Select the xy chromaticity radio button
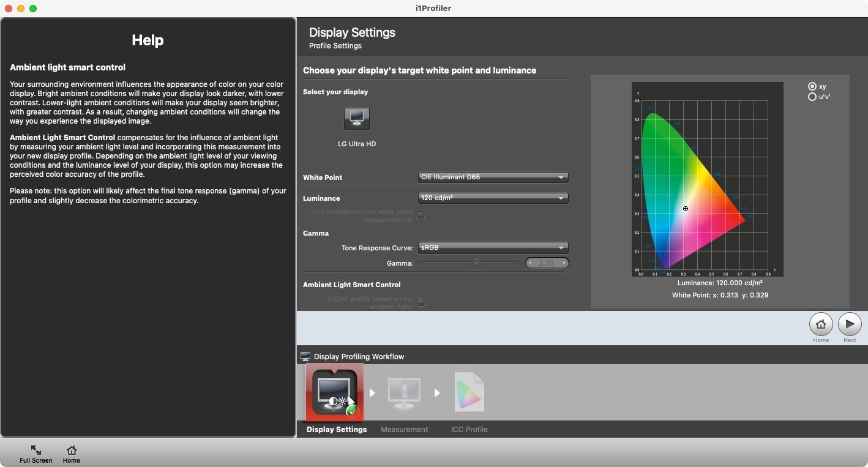The image size is (868, 467). (812, 86)
